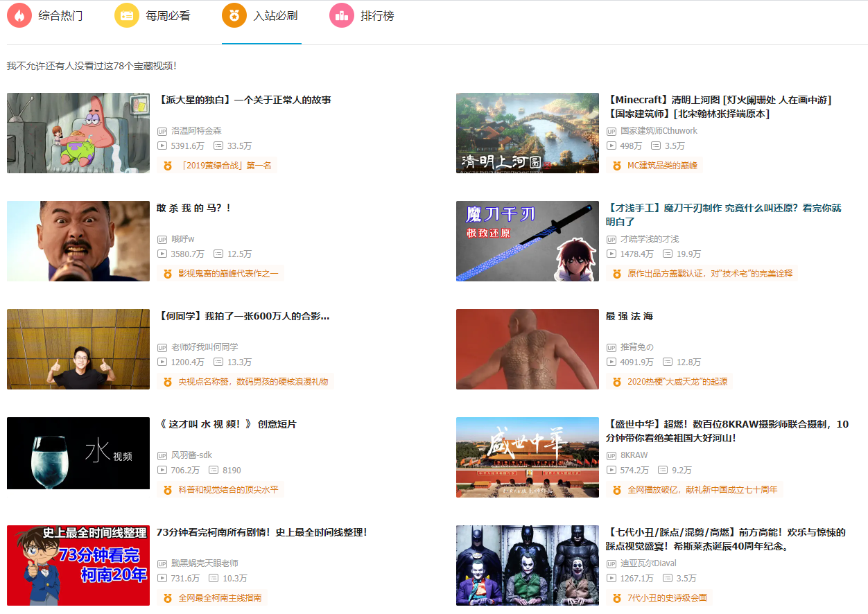The image size is (868, 614).
Task: Click the flame icon on 综合热门
Action: click(x=19, y=15)
